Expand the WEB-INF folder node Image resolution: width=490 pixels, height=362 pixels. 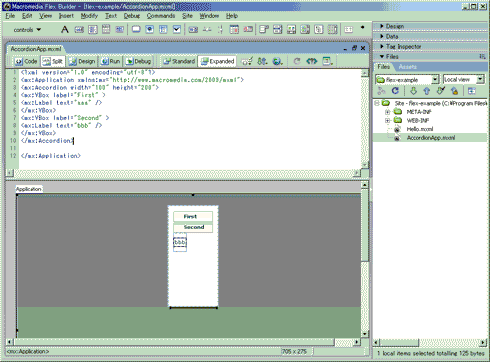coord(387,120)
